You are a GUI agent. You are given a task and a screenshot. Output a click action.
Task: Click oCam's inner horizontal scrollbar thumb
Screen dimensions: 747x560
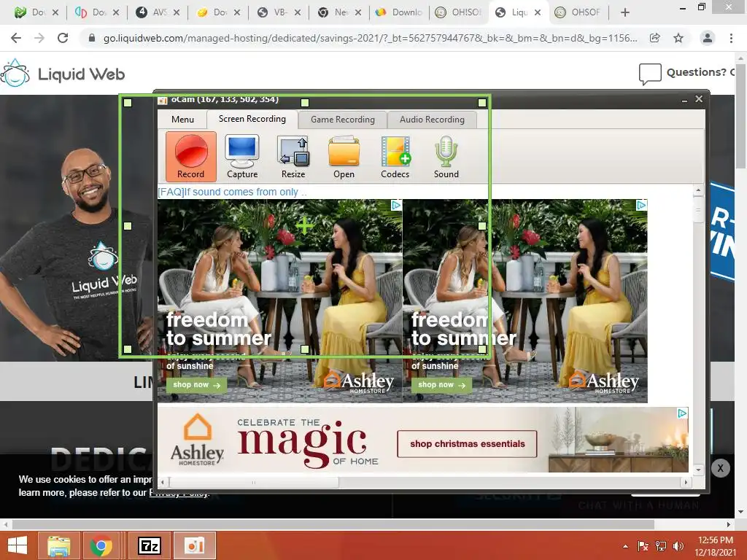click(253, 482)
